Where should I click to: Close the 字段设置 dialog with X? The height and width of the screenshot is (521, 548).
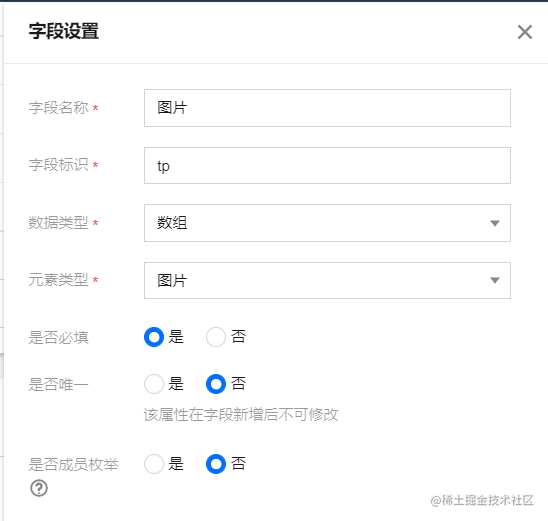pyautogui.click(x=525, y=32)
